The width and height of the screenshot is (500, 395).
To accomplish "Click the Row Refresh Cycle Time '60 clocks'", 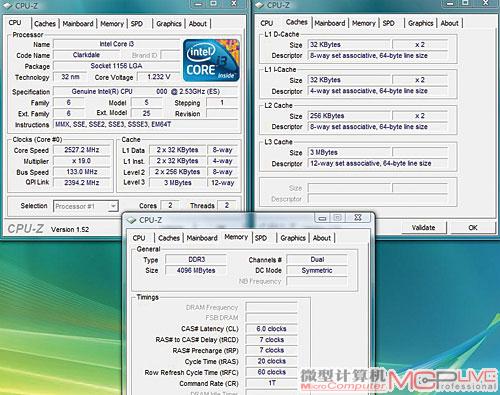I will [272, 372].
